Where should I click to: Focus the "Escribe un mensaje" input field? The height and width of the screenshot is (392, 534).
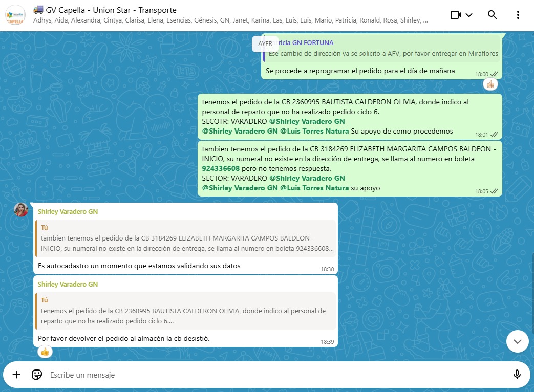256,375
